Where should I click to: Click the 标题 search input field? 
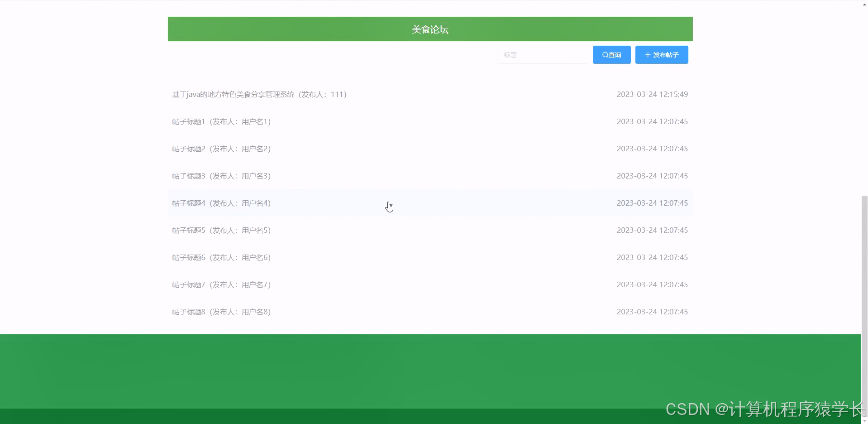542,54
